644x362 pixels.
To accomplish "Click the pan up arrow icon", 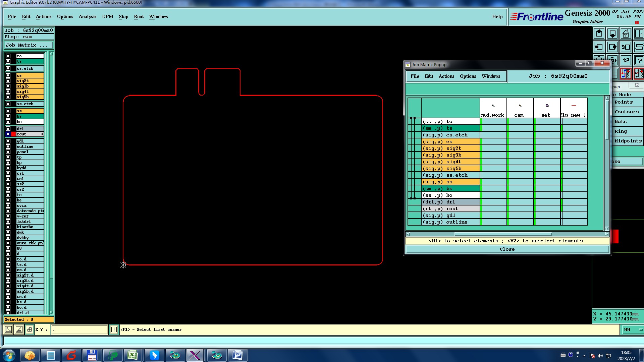I will pos(599,34).
